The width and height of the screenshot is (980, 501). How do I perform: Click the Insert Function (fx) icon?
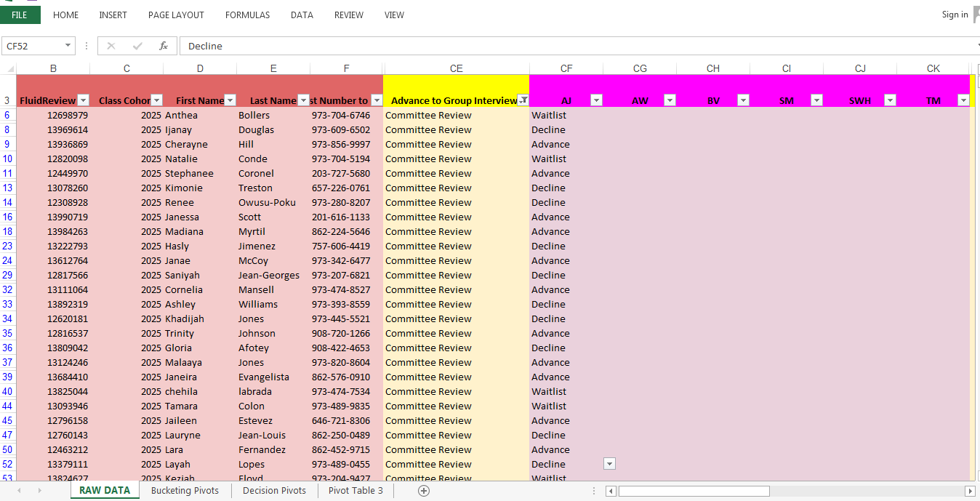click(x=163, y=46)
